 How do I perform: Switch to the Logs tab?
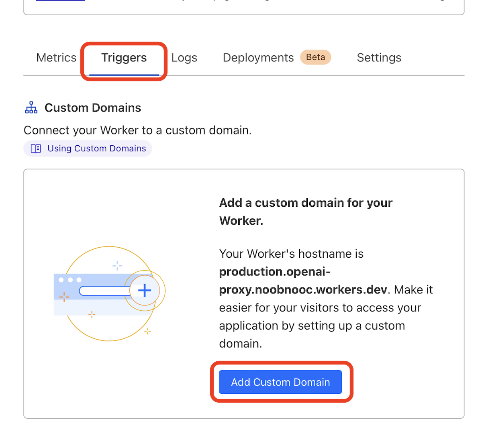[184, 58]
